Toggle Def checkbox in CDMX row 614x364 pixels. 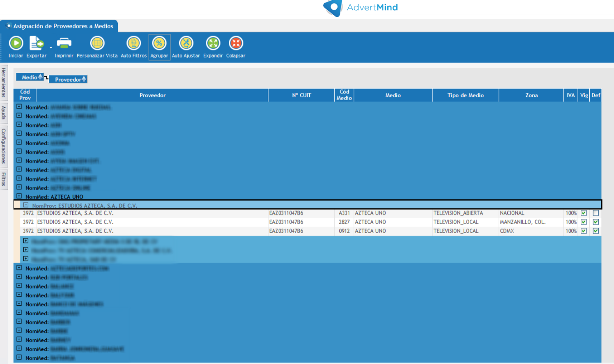[596, 231]
